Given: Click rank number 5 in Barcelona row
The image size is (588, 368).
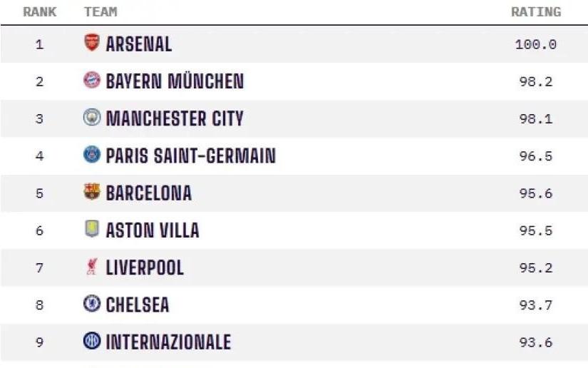Looking at the screenshot, I should [x=39, y=193].
